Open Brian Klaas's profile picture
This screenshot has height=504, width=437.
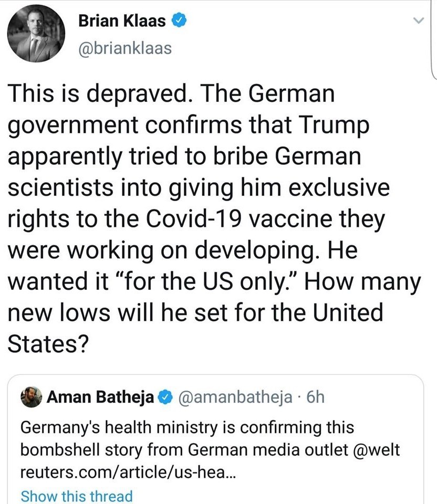pyautogui.click(x=37, y=37)
